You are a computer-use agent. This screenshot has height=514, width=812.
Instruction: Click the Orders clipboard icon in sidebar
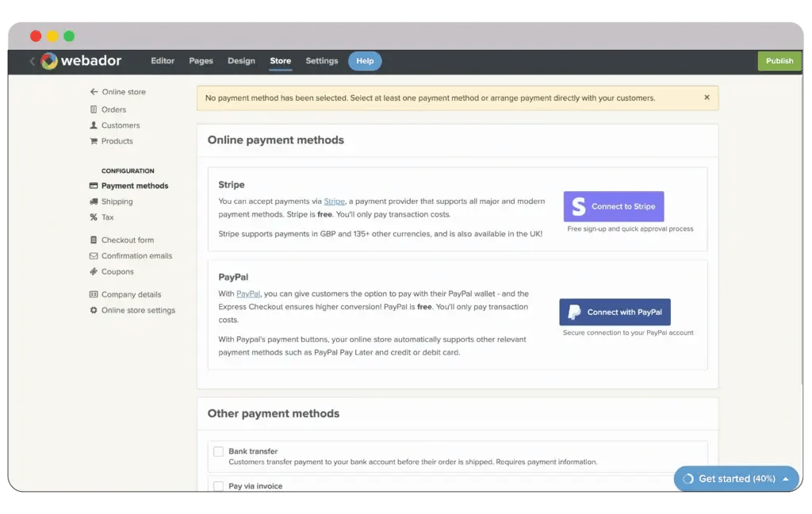pos(94,109)
